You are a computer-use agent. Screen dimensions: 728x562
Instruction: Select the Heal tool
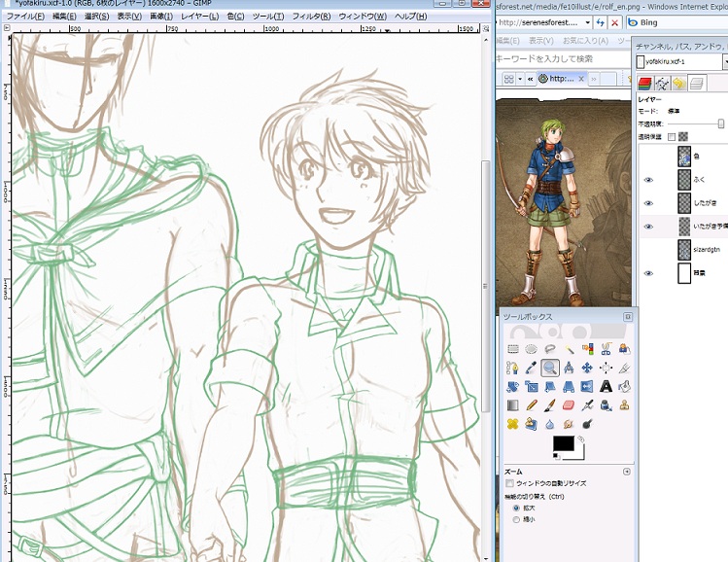pyautogui.click(x=512, y=424)
